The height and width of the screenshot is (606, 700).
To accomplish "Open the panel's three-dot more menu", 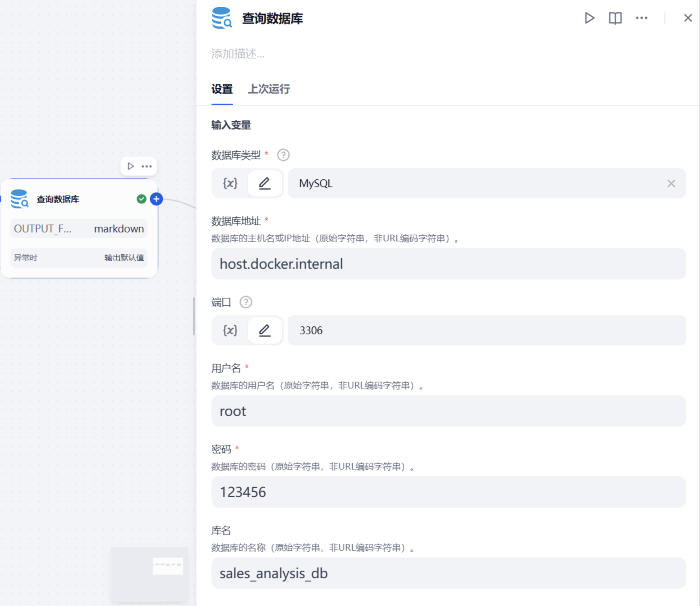I will pyautogui.click(x=641, y=18).
